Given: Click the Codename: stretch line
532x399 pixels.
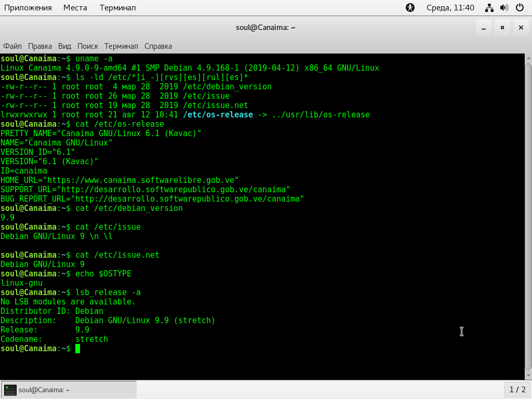Looking at the screenshot, I should [x=54, y=339].
